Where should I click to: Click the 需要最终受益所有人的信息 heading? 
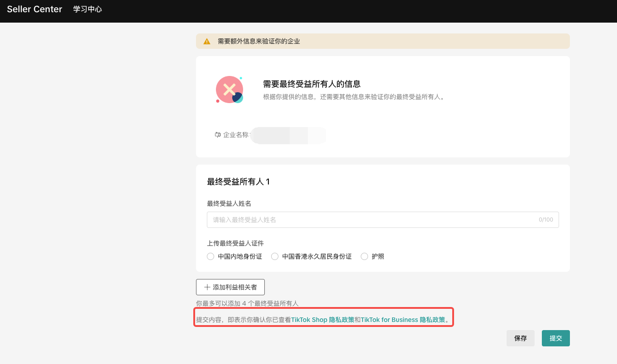[311, 84]
